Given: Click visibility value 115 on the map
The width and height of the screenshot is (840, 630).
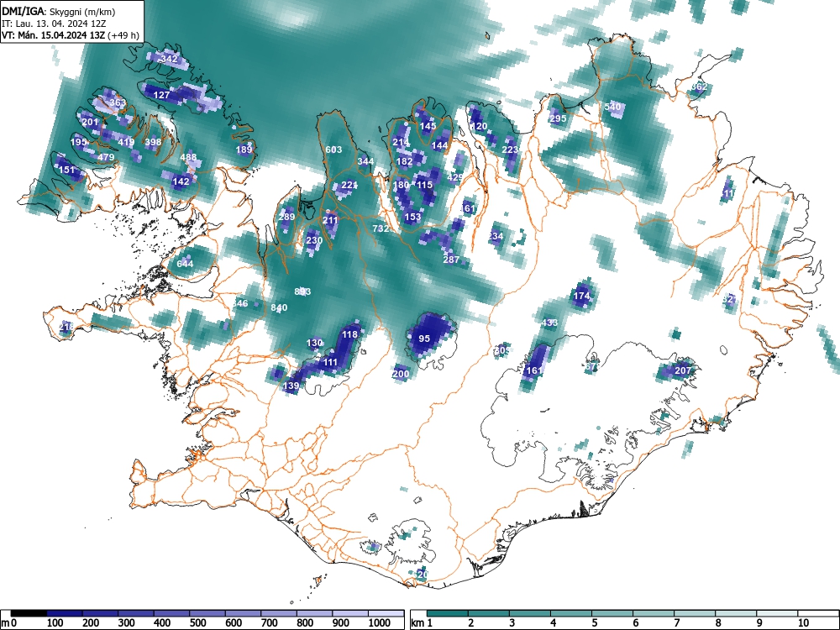Looking at the screenshot, I should point(424,186).
